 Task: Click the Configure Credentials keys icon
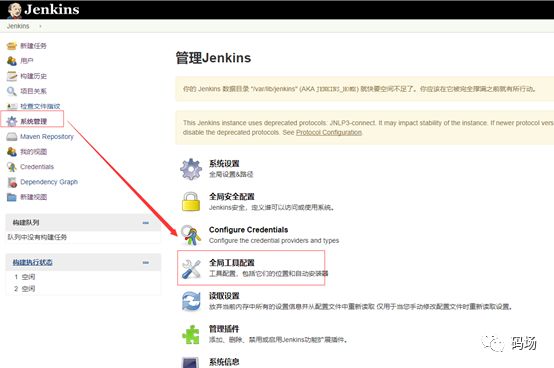coord(191,235)
